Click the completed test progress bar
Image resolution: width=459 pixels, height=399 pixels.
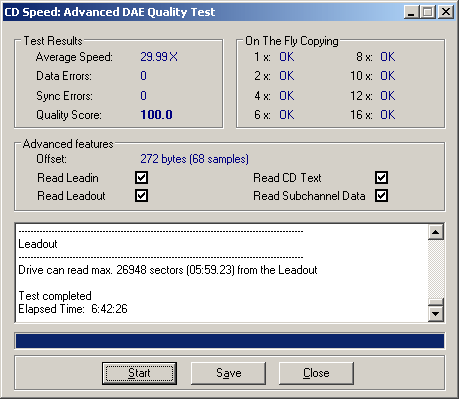pos(230,341)
